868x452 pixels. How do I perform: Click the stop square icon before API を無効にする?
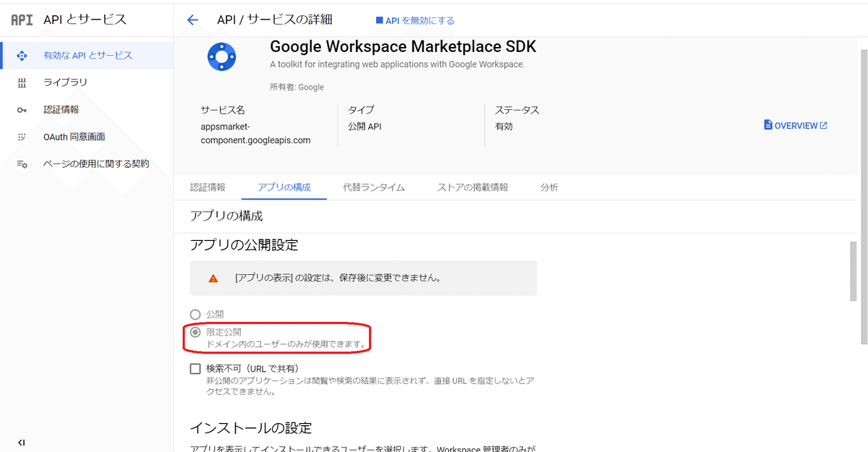pyautogui.click(x=379, y=20)
